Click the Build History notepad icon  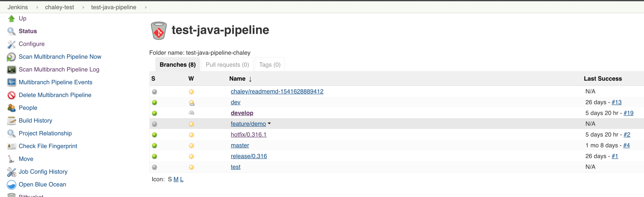11,121
